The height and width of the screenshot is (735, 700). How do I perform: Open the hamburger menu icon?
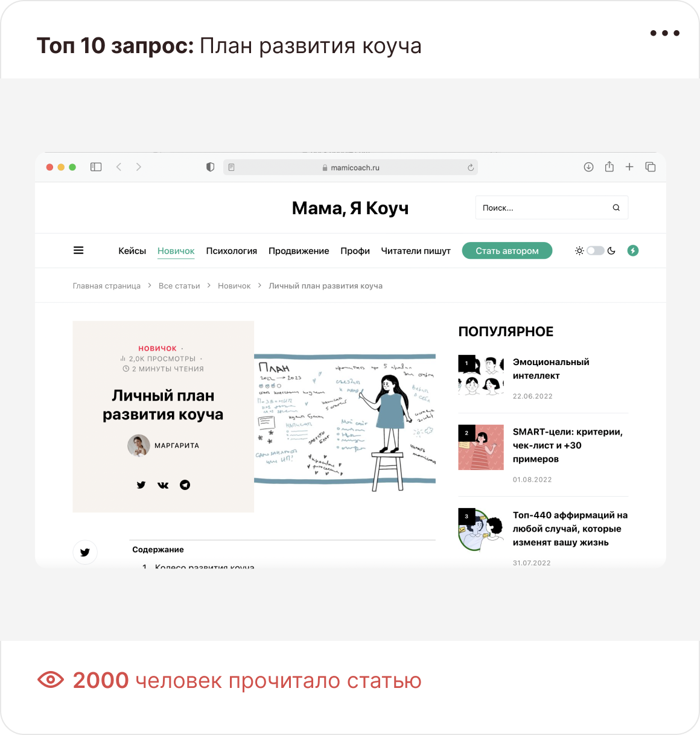(x=78, y=250)
